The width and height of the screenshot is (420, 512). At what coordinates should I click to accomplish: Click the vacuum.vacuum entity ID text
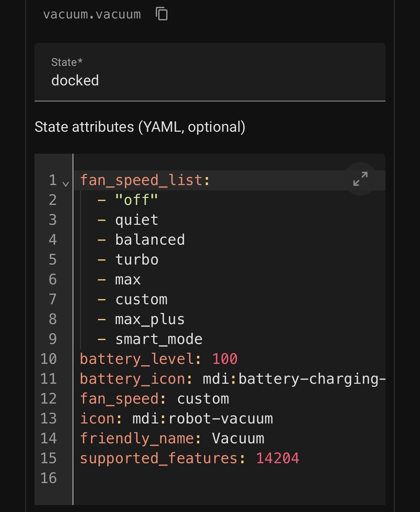pyautogui.click(x=92, y=15)
